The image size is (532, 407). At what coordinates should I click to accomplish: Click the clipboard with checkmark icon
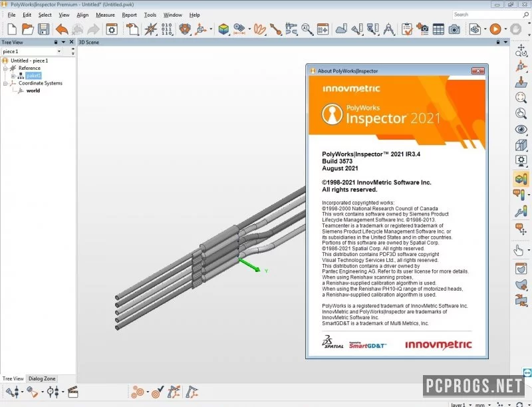pyautogui.click(x=406, y=29)
